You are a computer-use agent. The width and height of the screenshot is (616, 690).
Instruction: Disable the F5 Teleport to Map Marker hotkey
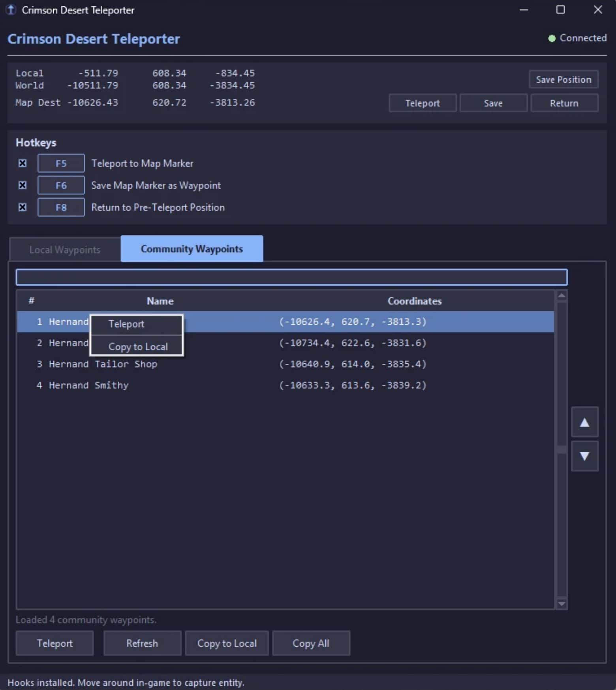coord(23,163)
